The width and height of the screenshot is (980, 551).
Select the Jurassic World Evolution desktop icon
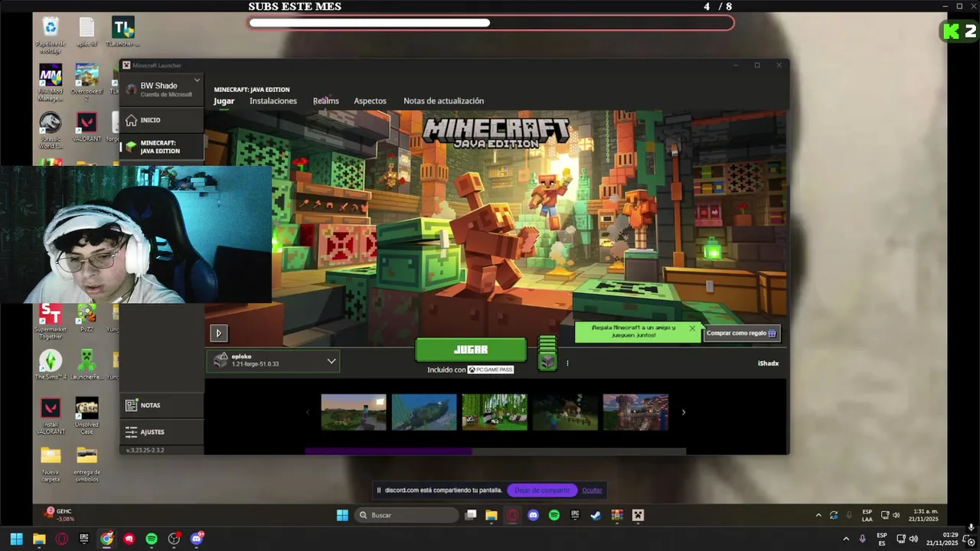click(51, 131)
